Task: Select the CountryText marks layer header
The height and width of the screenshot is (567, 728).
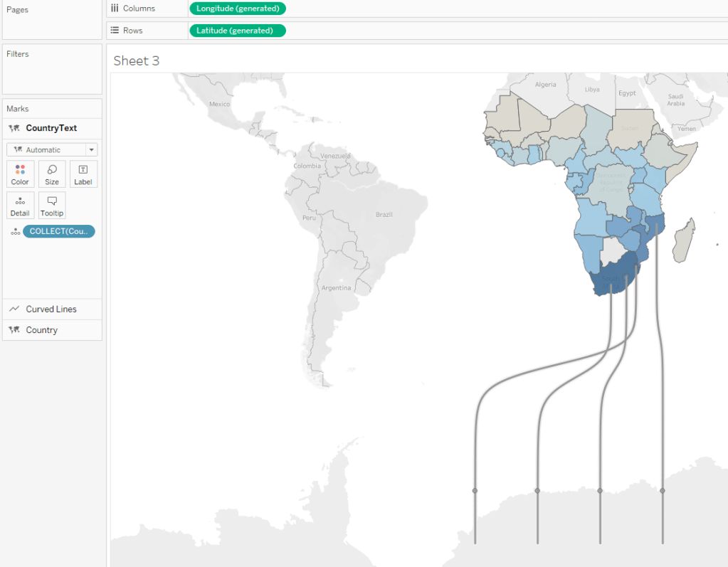Action: [x=51, y=128]
